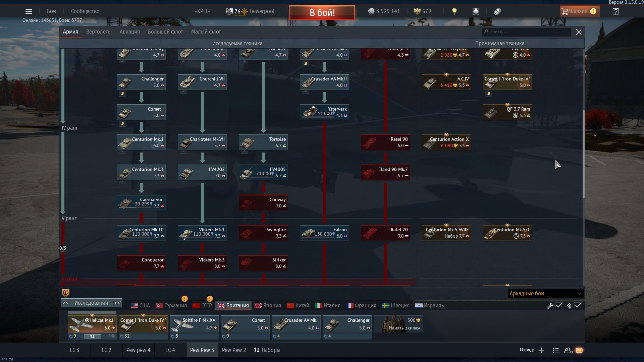Toggle the auto-refill ammo checkbox
644x362 pixels.
click(x=578, y=305)
